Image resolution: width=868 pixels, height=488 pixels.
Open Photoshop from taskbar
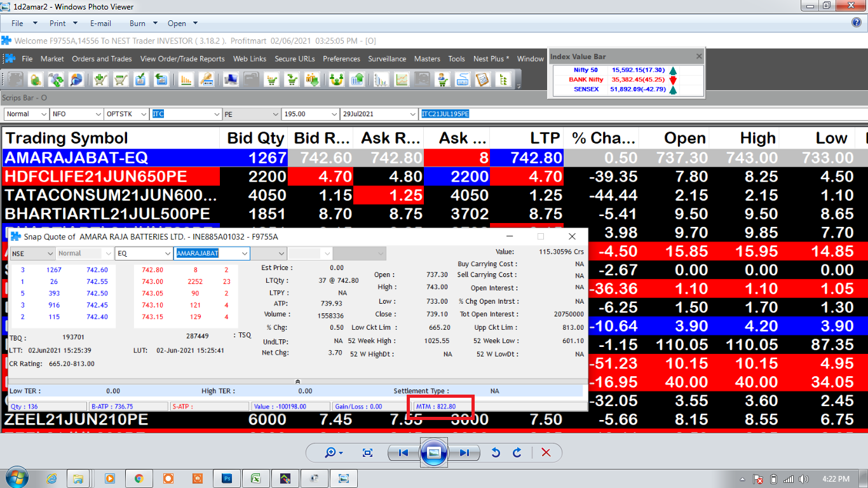227,478
